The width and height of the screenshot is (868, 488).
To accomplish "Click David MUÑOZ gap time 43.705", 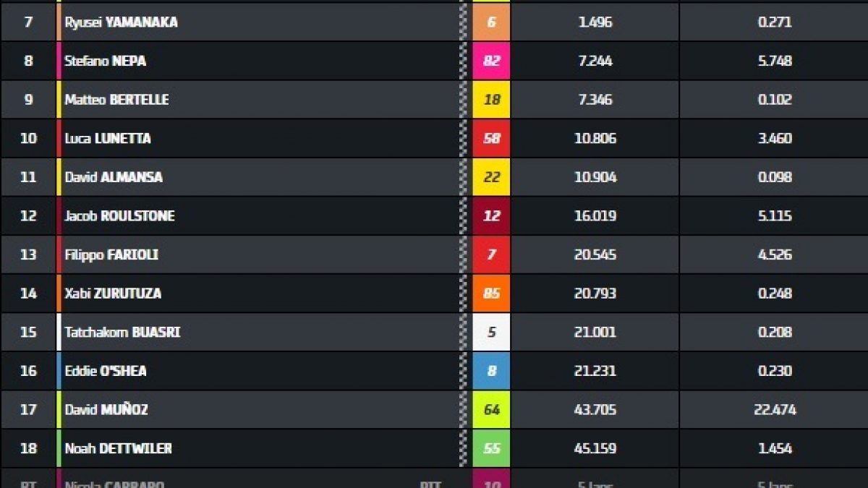I will click(x=595, y=410).
